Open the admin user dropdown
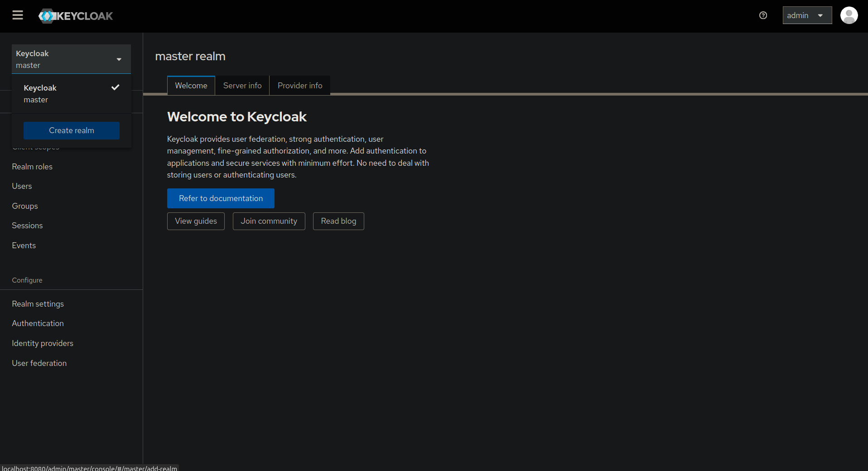The image size is (868, 471). [807, 15]
